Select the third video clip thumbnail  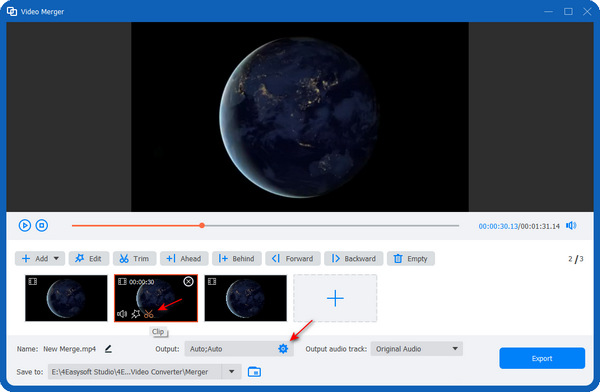pyautogui.click(x=246, y=298)
